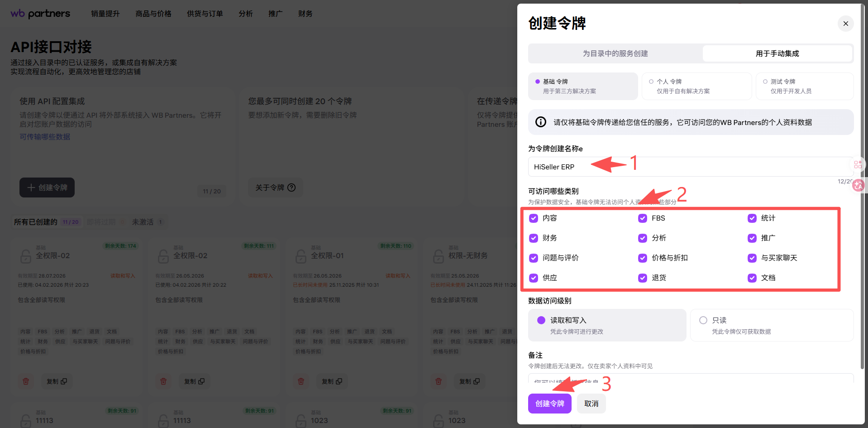Open the 供货与订单 navigation menu
Screen dimensions: 868x428
click(x=205, y=14)
